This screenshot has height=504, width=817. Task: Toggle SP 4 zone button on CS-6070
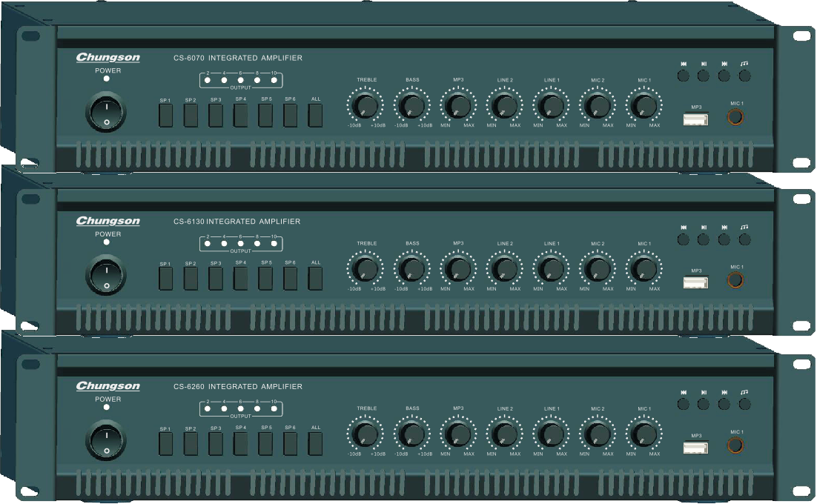point(240,116)
